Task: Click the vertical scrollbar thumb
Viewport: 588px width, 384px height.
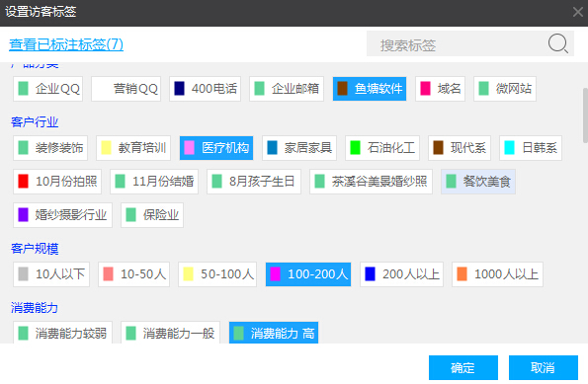Action: (x=585, y=115)
